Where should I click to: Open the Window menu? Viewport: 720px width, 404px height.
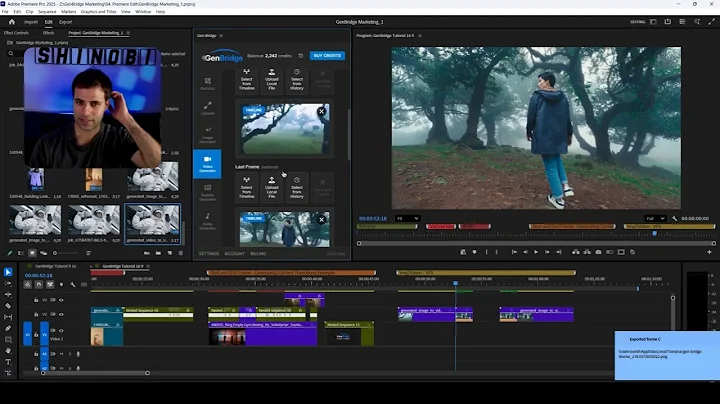tap(143, 11)
